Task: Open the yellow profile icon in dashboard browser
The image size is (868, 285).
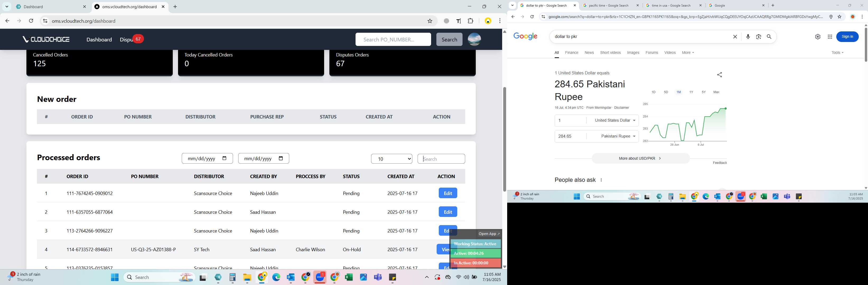Action: pyautogui.click(x=488, y=21)
